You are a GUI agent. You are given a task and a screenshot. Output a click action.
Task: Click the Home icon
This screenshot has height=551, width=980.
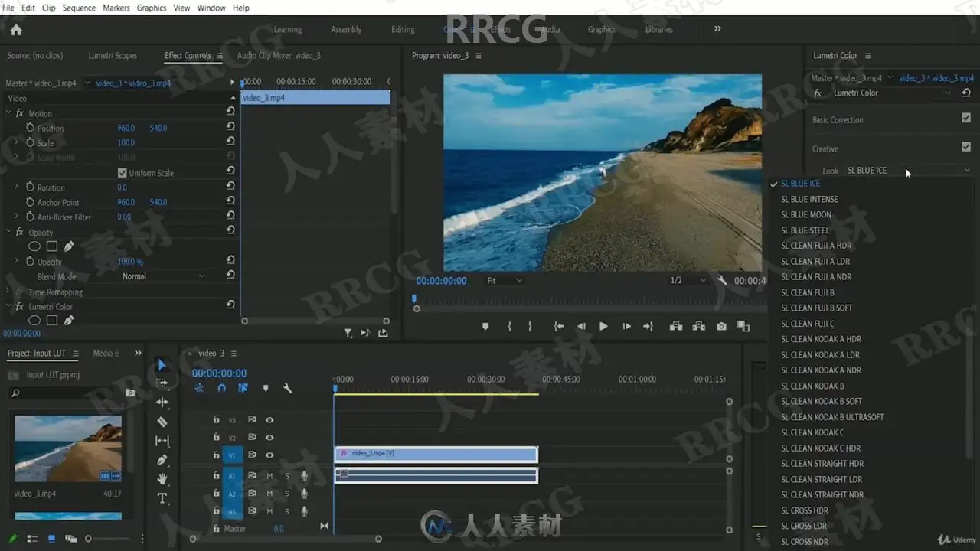16,30
